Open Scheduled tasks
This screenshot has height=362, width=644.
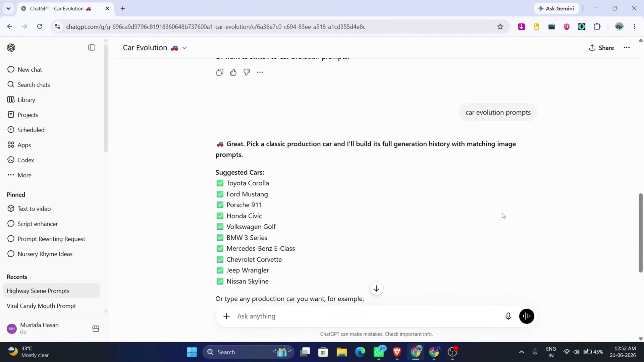[52, 130]
